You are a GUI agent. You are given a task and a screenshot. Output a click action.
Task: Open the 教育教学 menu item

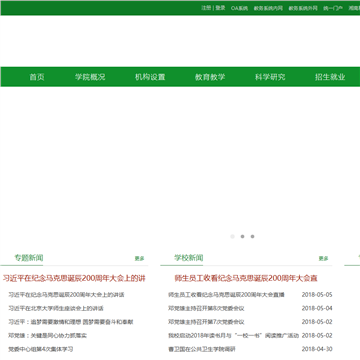coord(210,77)
